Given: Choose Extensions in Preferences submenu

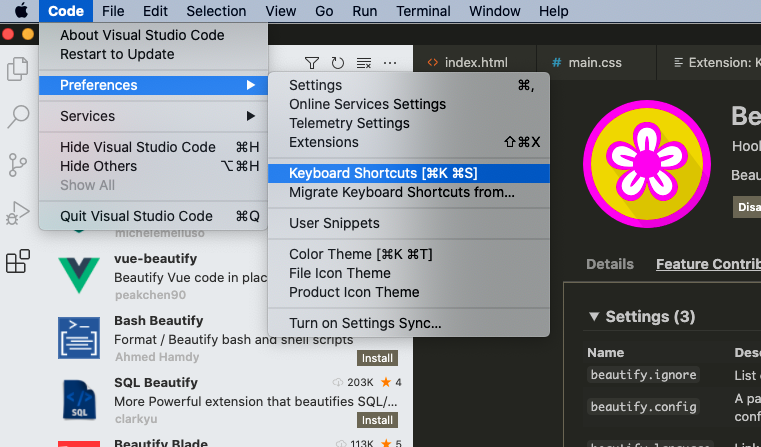Looking at the screenshot, I should pos(409,142).
